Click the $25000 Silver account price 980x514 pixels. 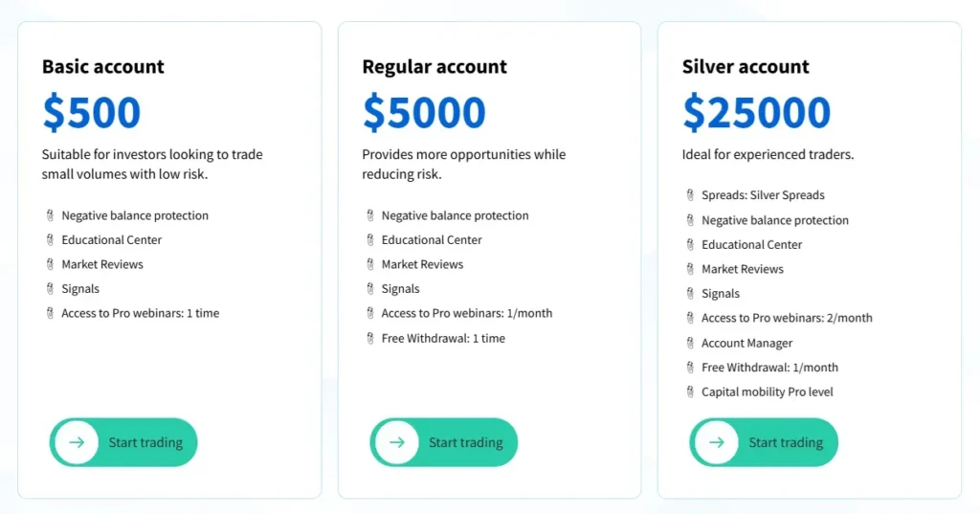[x=756, y=113]
